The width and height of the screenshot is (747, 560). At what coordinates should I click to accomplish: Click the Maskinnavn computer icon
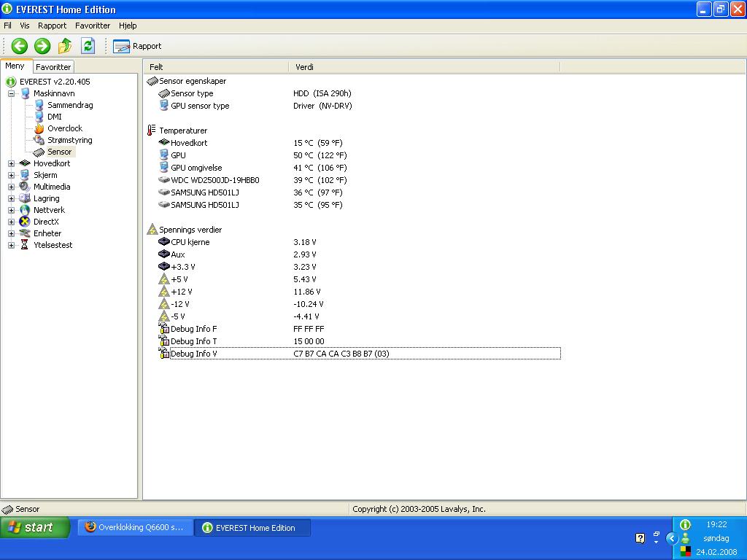25,93
